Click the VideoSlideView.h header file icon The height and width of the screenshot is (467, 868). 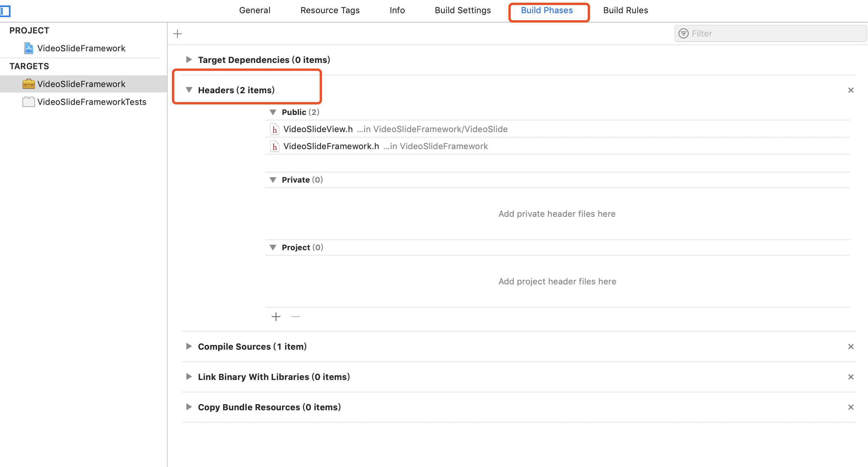274,129
